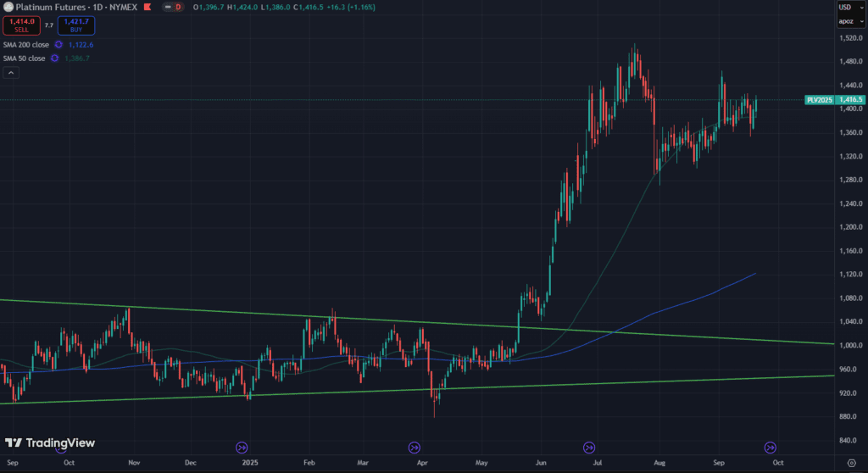Open time axis settings gear icon
This screenshot has height=473, width=868.
coord(848,464)
